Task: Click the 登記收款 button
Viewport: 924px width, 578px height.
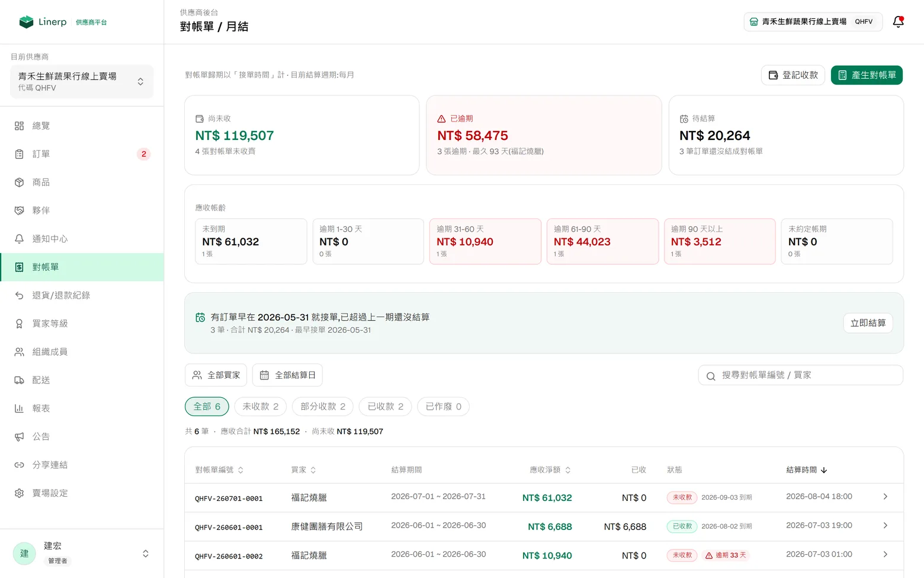Action: point(793,75)
